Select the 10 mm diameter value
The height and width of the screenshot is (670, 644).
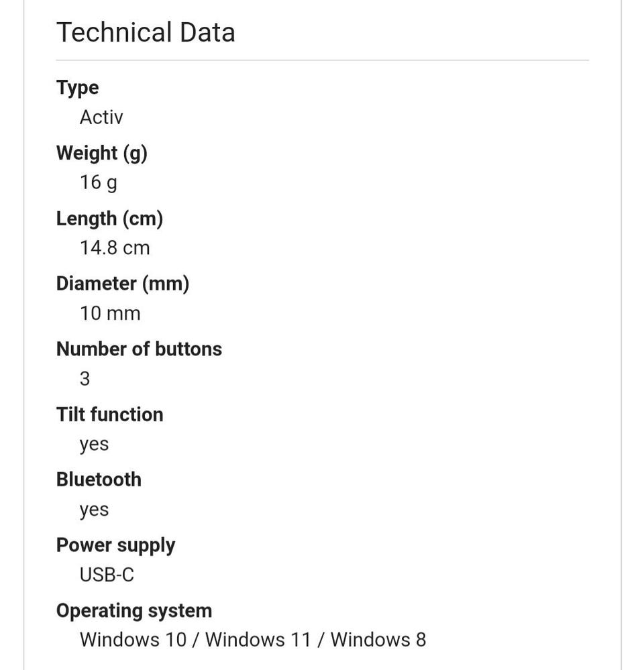110,313
